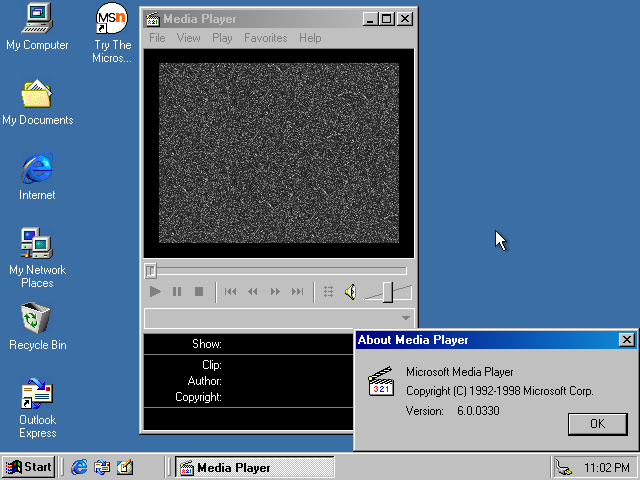Open the File menu
640x480 pixels.
[x=157, y=38]
